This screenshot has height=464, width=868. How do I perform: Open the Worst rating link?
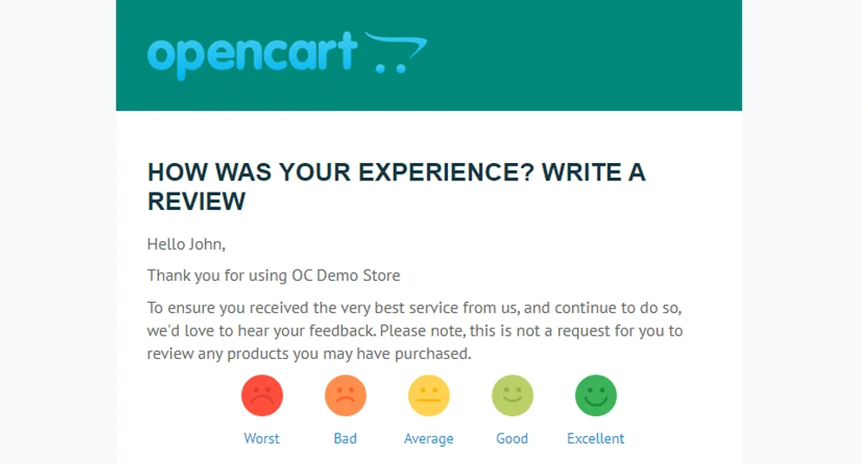click(x=262, y=439)
